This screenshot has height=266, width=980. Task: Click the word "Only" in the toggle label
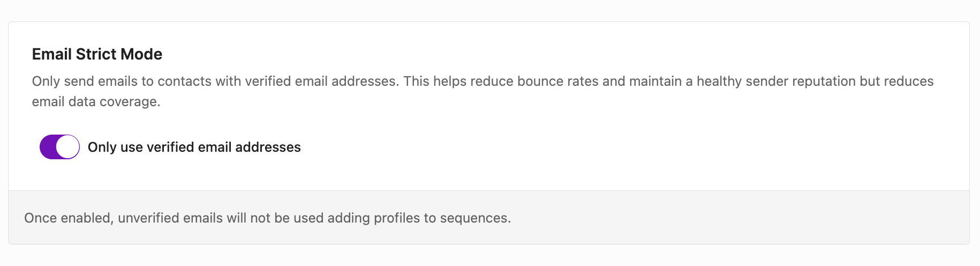(102, 147)
